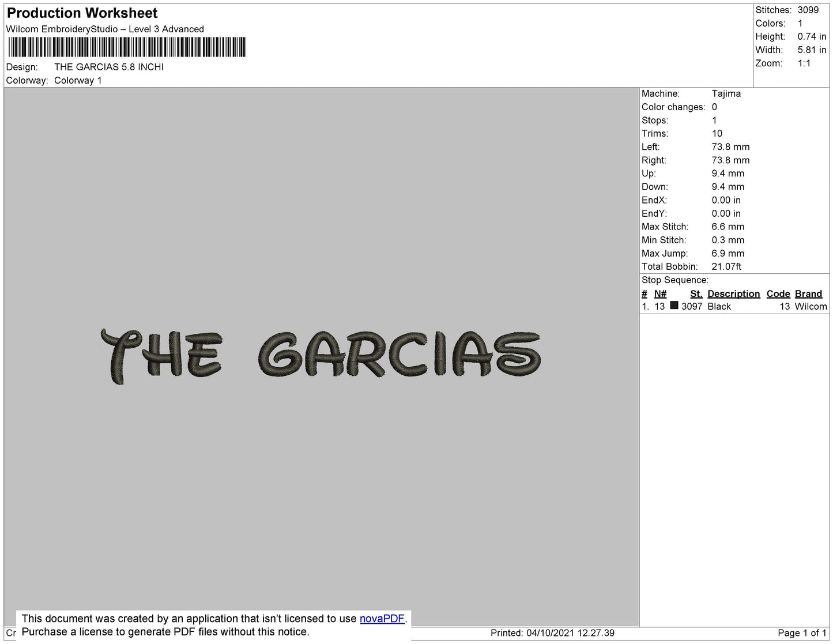The image size is (833, 644).
Task: Click the Stitches value 3099
Action: (x=808, y=10)
